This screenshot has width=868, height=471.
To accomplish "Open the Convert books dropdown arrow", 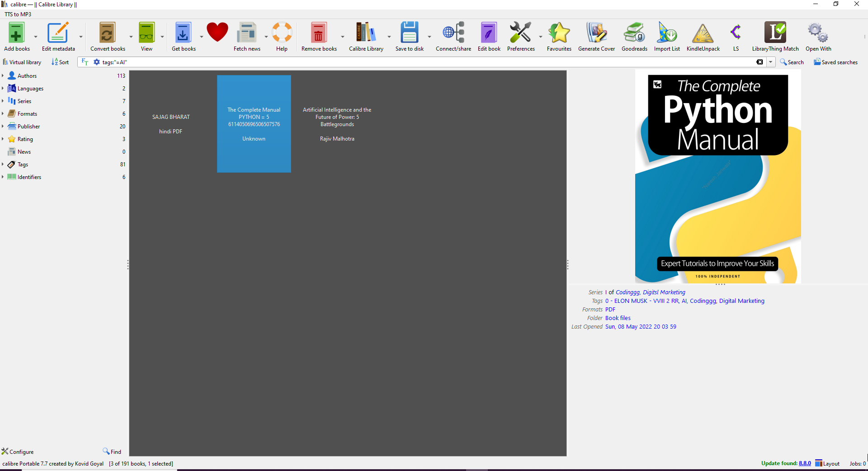I will 131,37.
